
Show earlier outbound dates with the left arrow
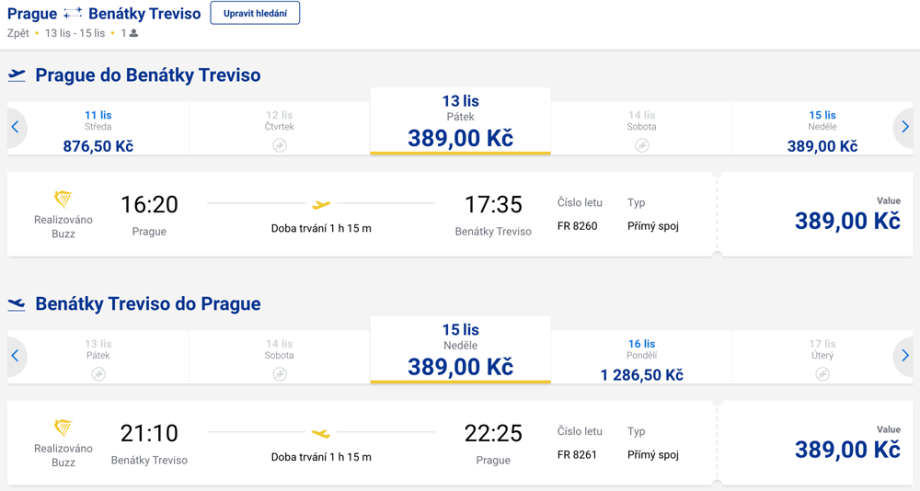[x=15, y=128]
